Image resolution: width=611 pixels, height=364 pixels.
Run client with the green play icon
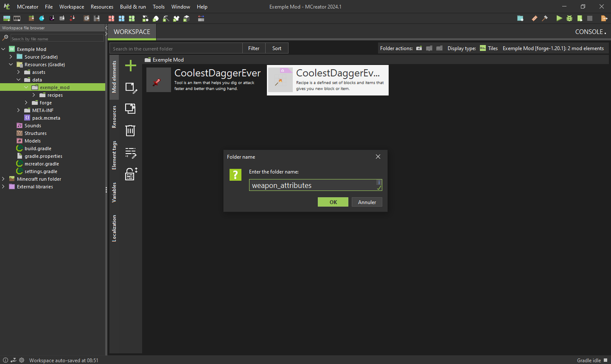click(559, 19)
